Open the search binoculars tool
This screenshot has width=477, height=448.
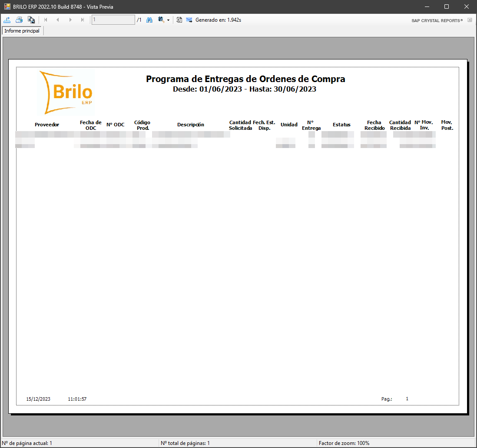(149, 20)
